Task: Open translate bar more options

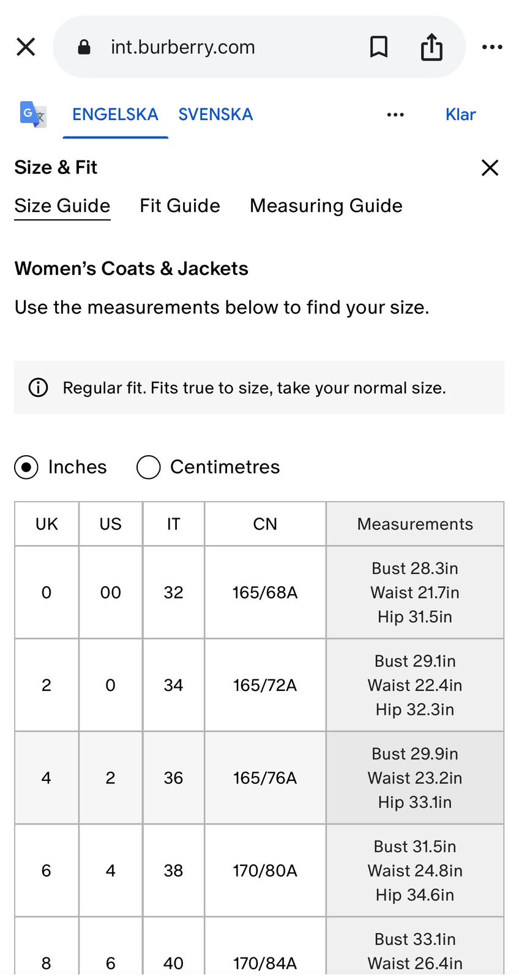Action: tap(395, 115)
